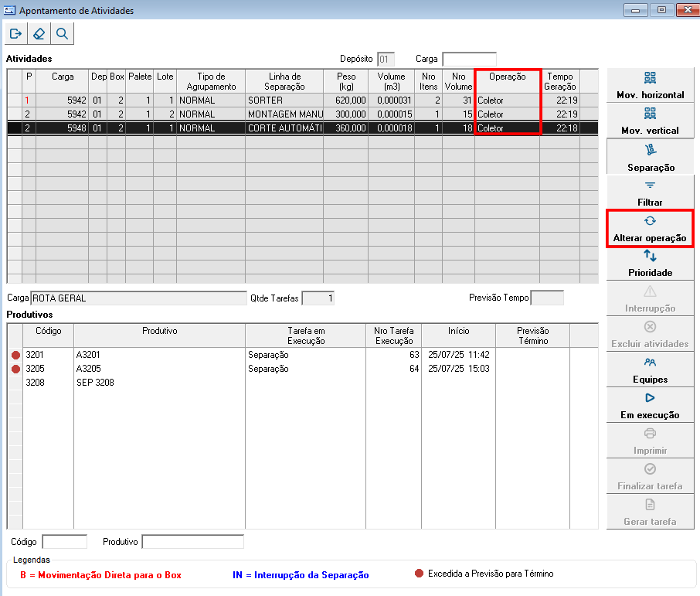Click the Peso (kg) column header

click(x=346, y=81)
